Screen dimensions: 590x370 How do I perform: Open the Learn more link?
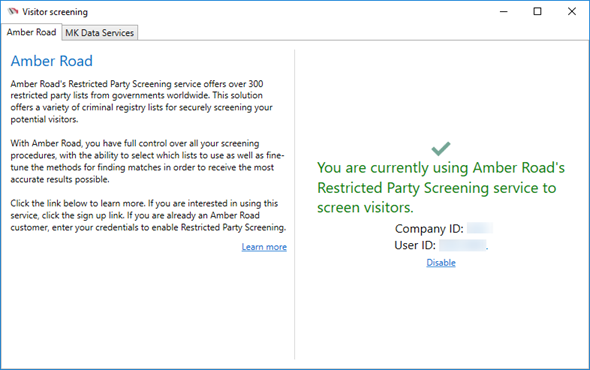[x=264, y=247]
